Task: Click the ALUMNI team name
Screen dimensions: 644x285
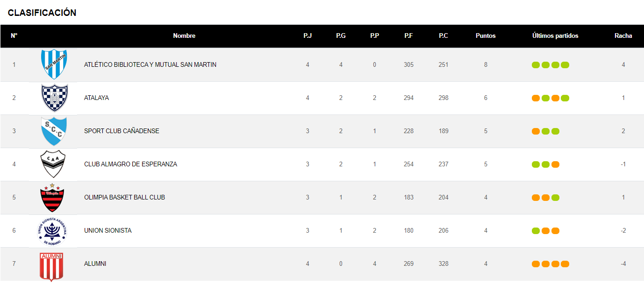Action: 95,264
